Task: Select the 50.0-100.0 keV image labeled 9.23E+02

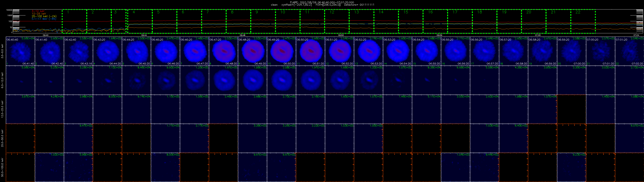Action: click(571, 167)
